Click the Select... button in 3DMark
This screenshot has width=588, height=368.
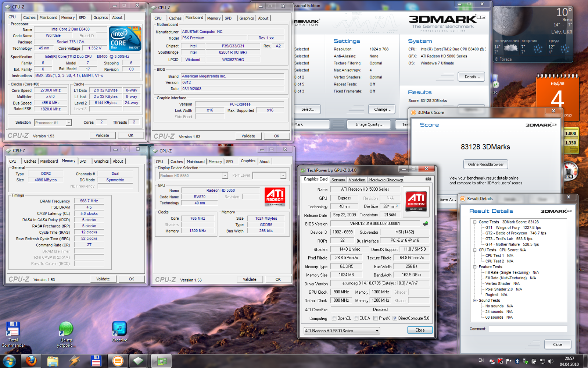click(x=308, y=109)
